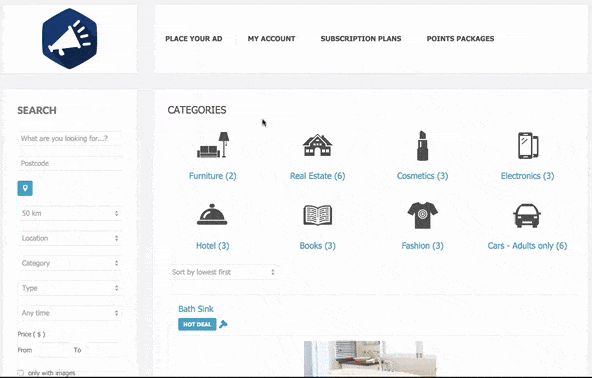The height and width of the screenshot is (378, 592).
Task: Open the Real Estate house icon
Action: click(x=318, y=145)
